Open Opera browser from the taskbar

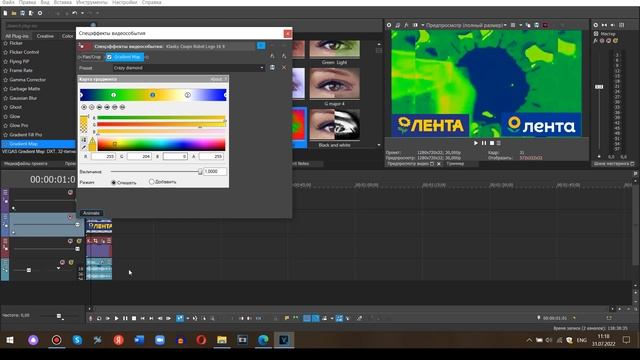[201, 340]
